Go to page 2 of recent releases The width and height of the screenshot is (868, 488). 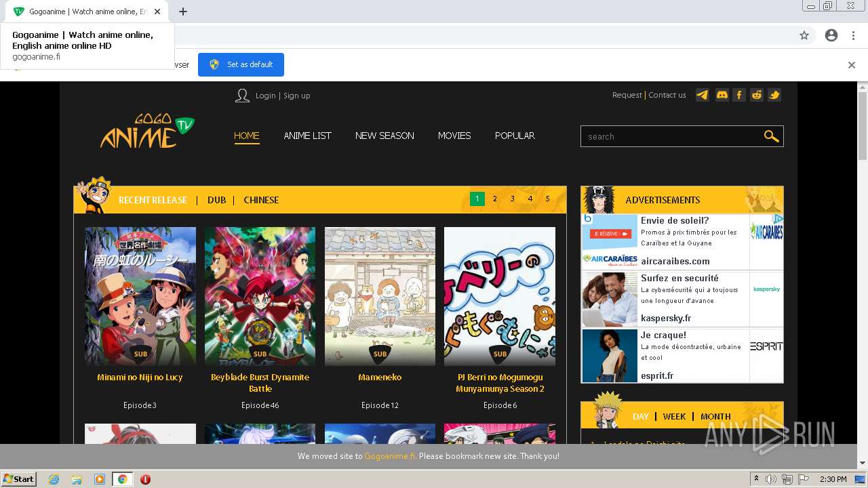click(495, 199)
